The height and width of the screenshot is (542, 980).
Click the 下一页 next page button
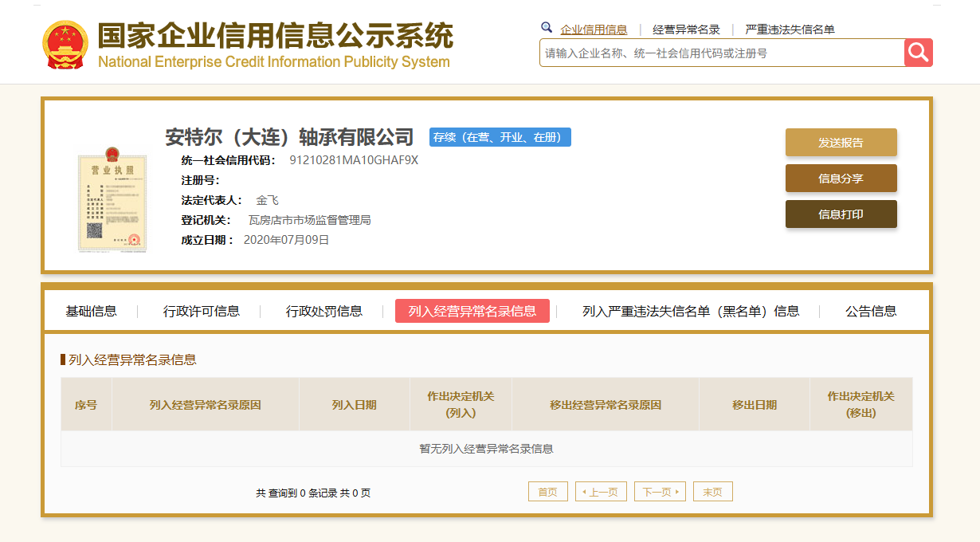coord(660,492)
